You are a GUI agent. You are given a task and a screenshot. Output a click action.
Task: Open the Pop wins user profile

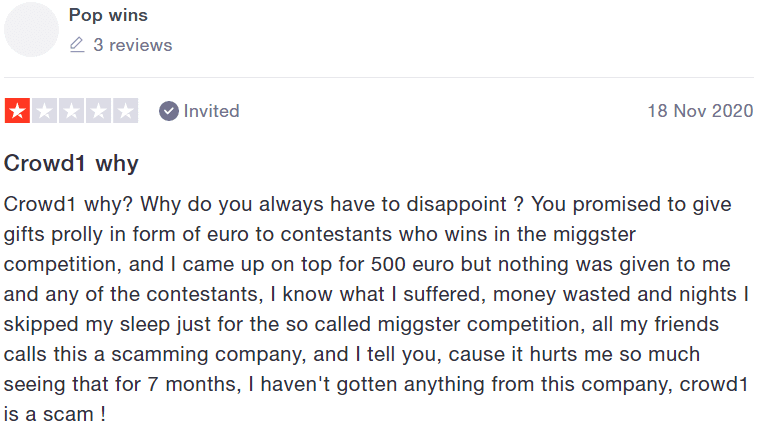pos(108,15)
